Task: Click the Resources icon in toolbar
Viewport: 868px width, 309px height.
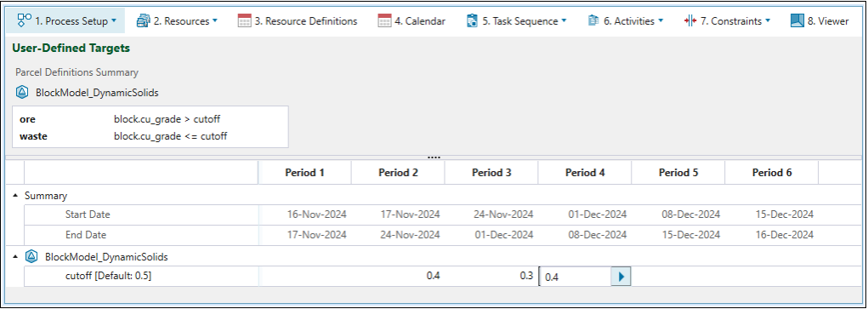Action: point(144,21)
